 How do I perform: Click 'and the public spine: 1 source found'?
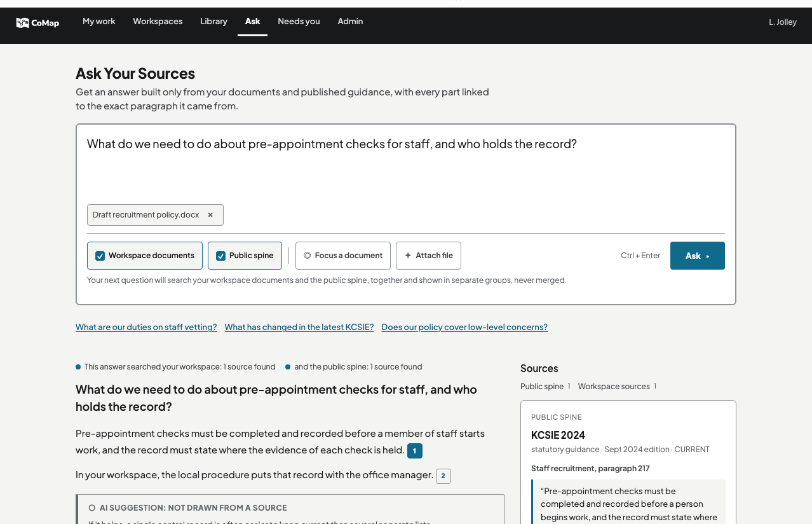pos(358,367)
